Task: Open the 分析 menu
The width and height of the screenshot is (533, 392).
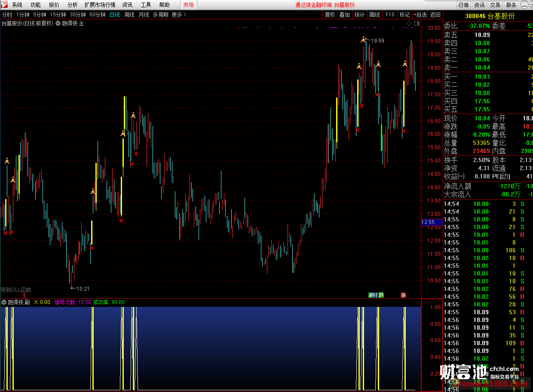Action: pyautogui.click(x=73, y=5)
